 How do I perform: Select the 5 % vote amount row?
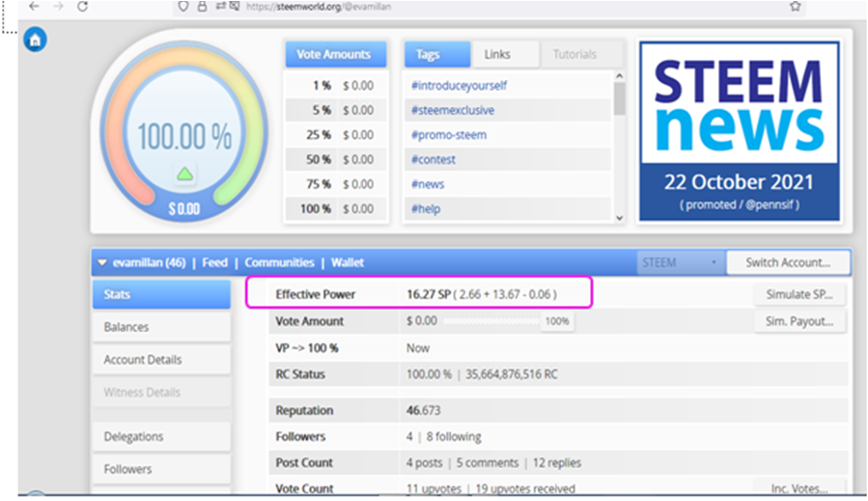[x=336, y=110]
